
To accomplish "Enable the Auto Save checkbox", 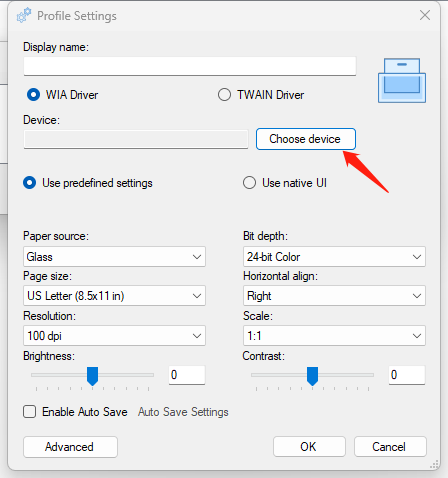I will [x=30, y=412].
